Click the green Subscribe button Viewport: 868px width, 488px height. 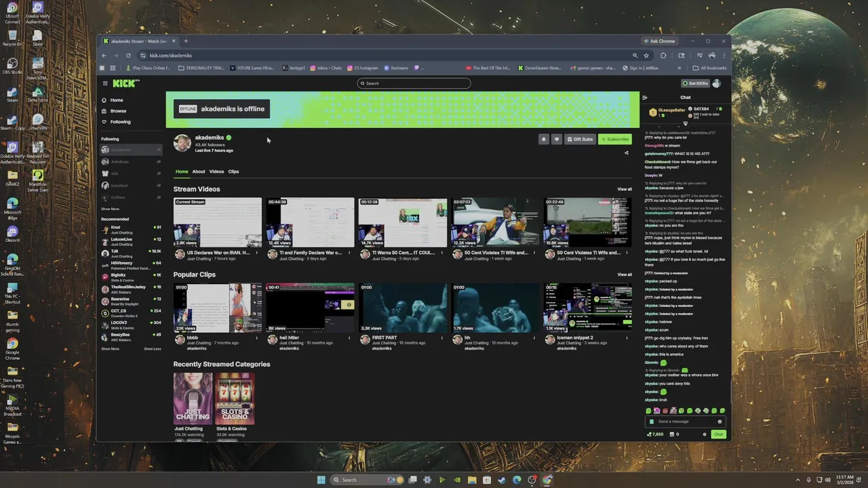point(615,139)
